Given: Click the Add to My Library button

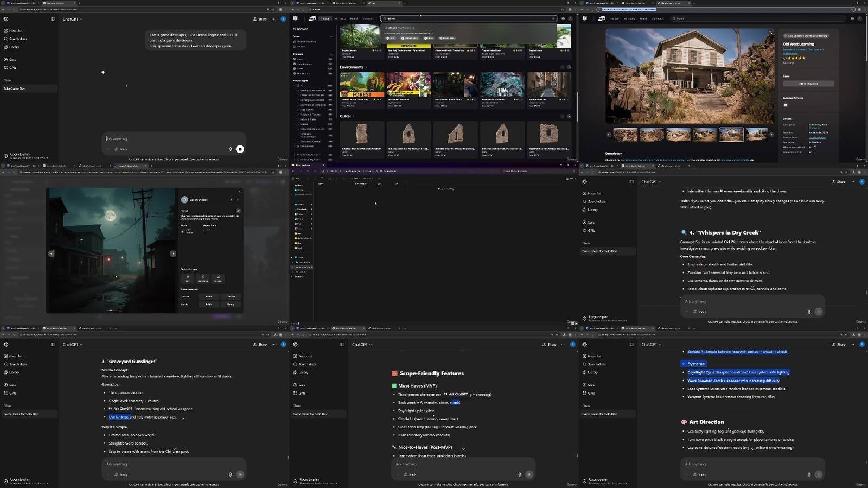Looking at the screenshot, I should (808, 84).
